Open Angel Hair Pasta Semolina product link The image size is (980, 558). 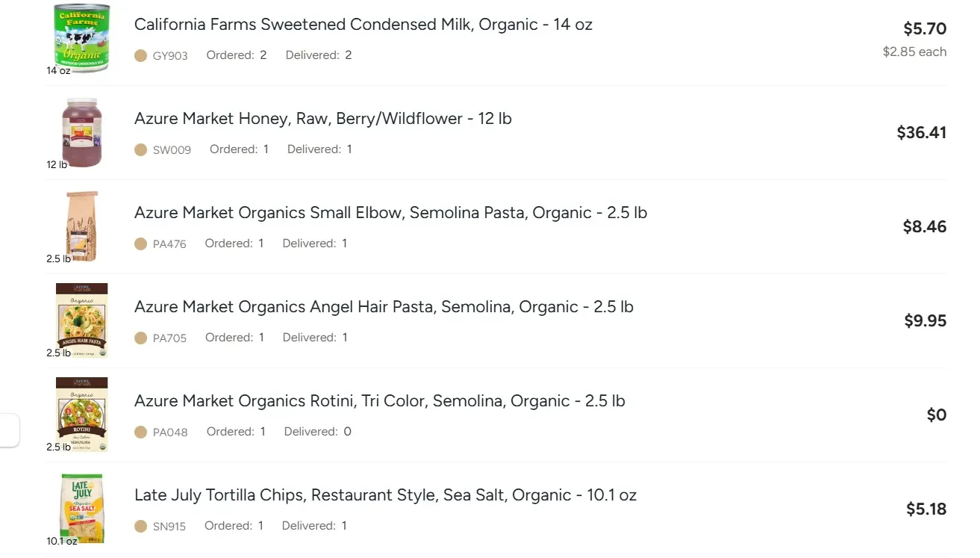click(384, 307)
